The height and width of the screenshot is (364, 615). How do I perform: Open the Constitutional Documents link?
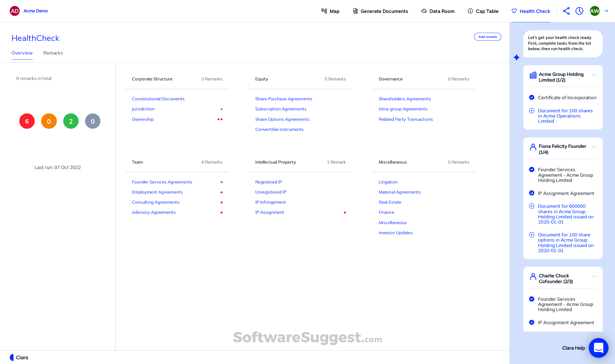click(158, 99)
